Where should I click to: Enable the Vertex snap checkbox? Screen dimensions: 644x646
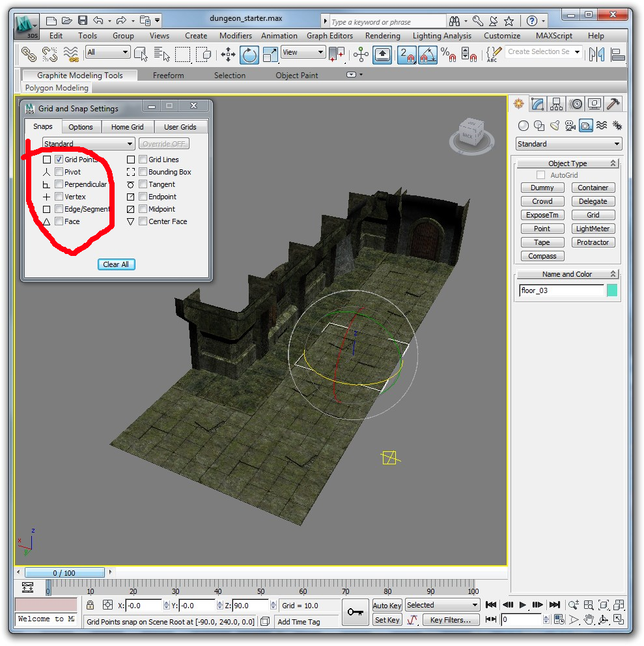pyautogui.click(x=59, y=197)
